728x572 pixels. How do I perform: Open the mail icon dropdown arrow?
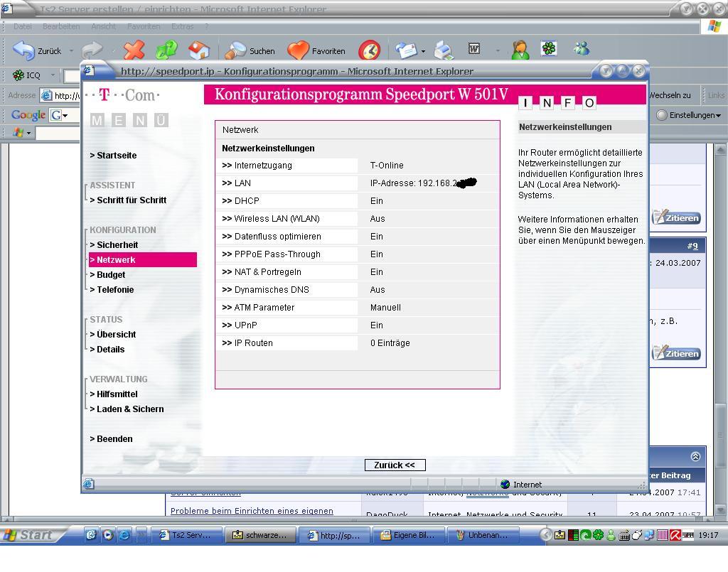[424, 51]
